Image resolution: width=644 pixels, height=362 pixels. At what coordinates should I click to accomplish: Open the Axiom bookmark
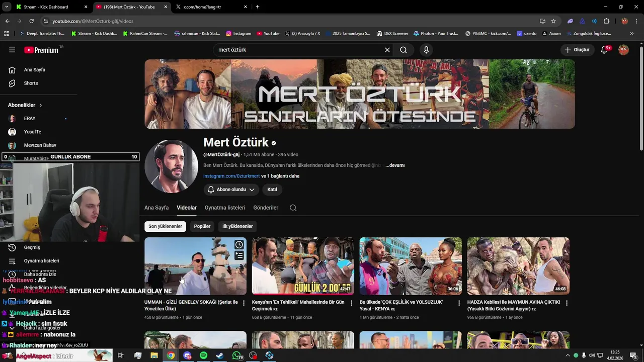(551, 34)
